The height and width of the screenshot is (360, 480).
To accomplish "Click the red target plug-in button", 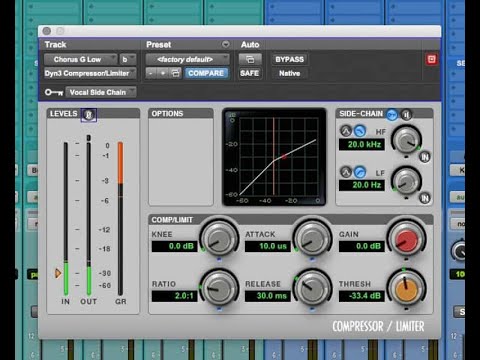I will 431,59.
